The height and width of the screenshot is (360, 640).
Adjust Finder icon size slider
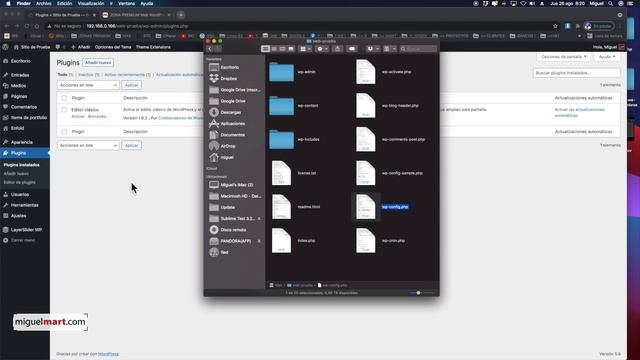point(418,293)
